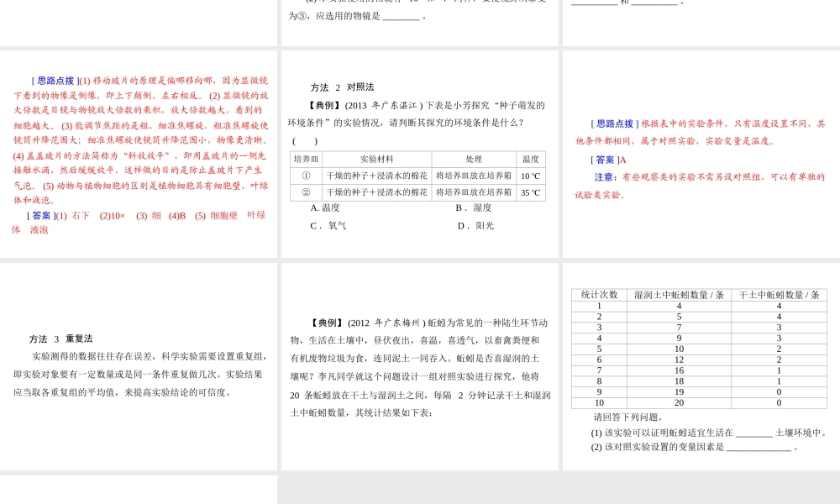This screenshot has height=504, width=840.
Task: Click answer option D. 阳光
Action: coord(475,226)
